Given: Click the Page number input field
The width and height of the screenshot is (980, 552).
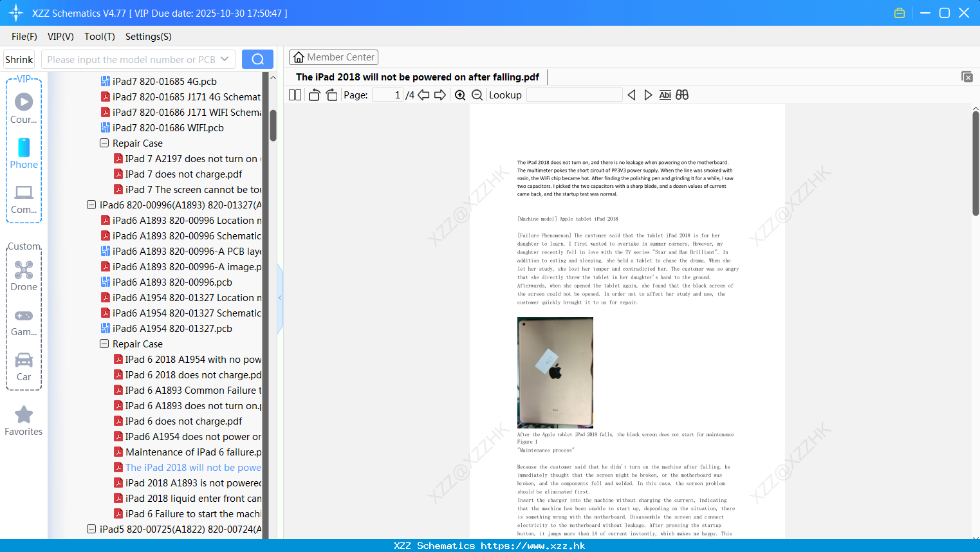Looking at the screenshot, I should (388, 95).
